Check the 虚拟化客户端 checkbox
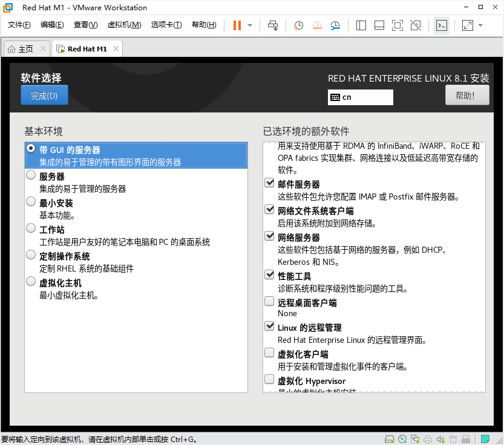Viewport: 504px width, 445px height. pyautogui.click(x=269, y=352)
